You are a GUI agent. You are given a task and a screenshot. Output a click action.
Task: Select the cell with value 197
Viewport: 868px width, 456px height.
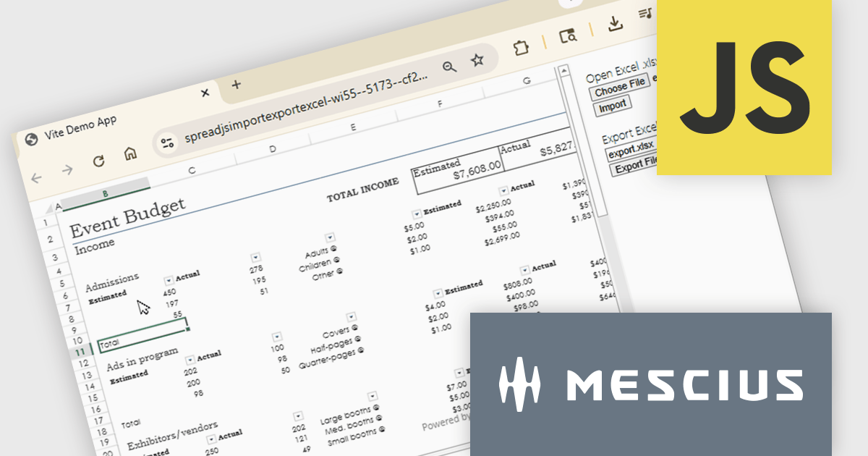point(174,305)
